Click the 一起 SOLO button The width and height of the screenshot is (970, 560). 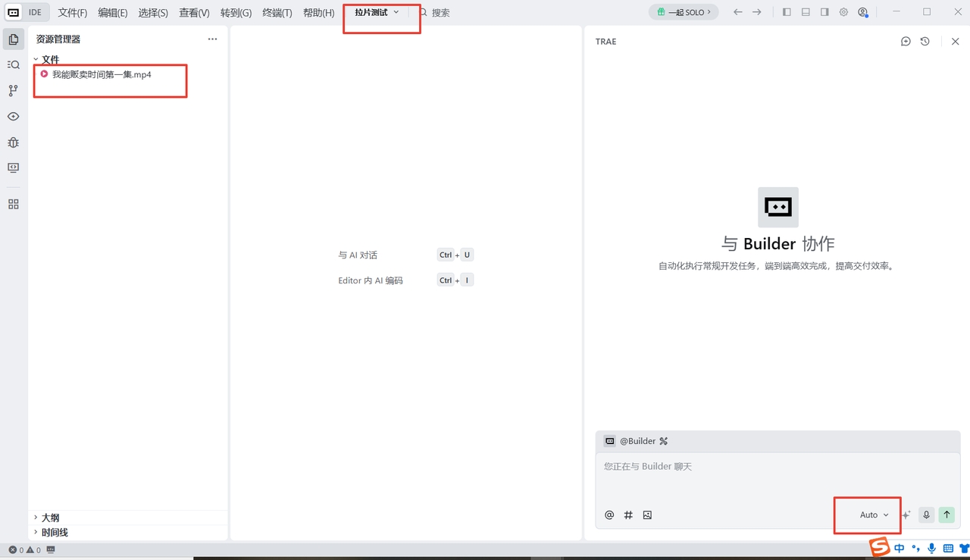pos(684,12)
